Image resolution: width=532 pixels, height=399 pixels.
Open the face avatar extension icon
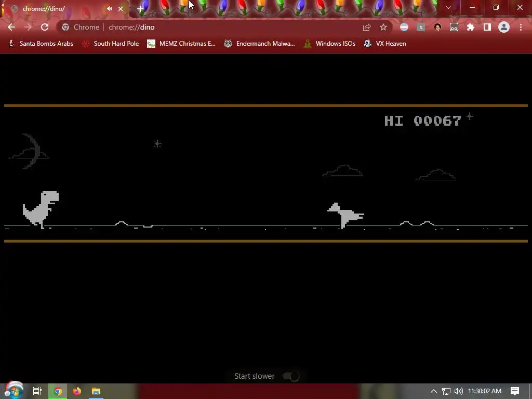[437, 27]
